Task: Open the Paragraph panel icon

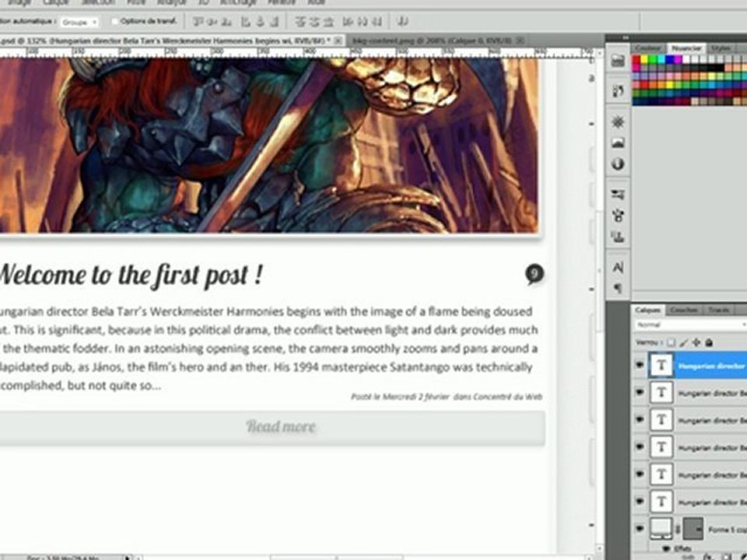Action: point(618,288)
